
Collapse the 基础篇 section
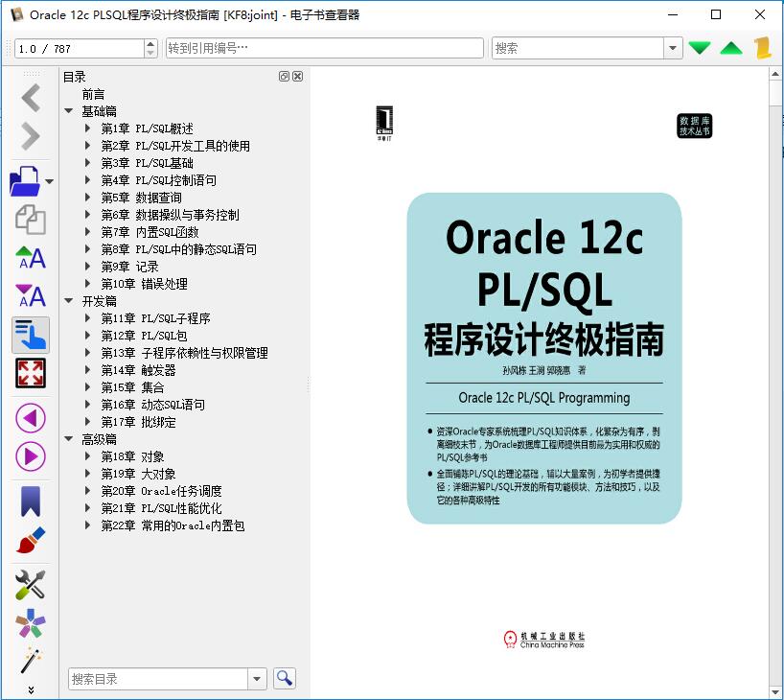pyautogui.click(x=68, y=110)
